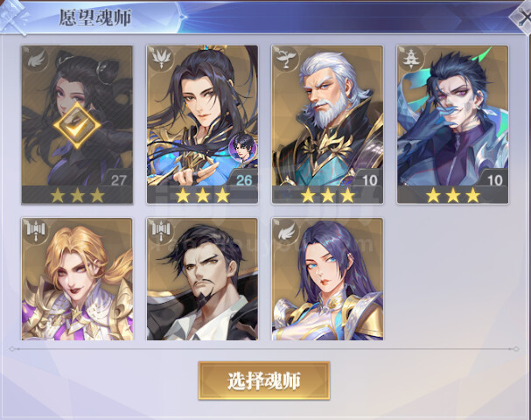Image resolution: width=531 pixels, height=420 pixels.
Task: Click the wing class icon on purple-haired woman card
Action: [286, 232]
